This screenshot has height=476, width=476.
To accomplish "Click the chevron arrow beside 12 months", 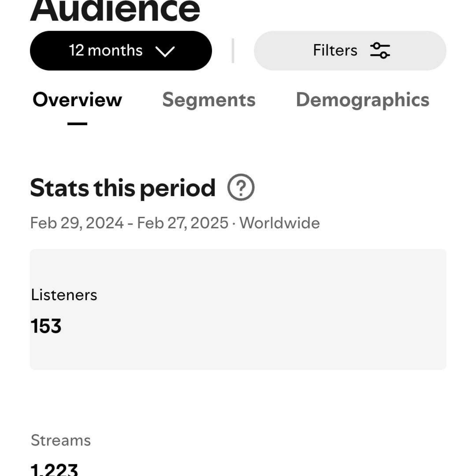I will pyautogui.click(x=165, y=52).
